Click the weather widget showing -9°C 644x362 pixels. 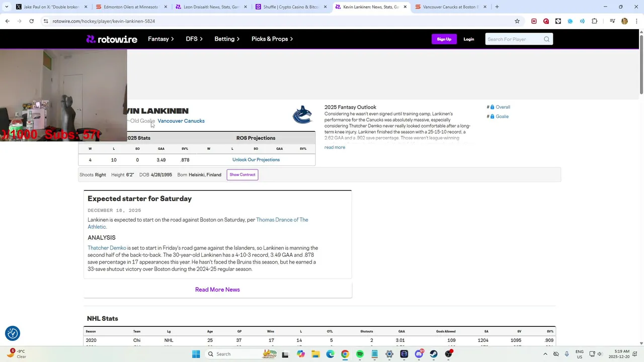16,354
